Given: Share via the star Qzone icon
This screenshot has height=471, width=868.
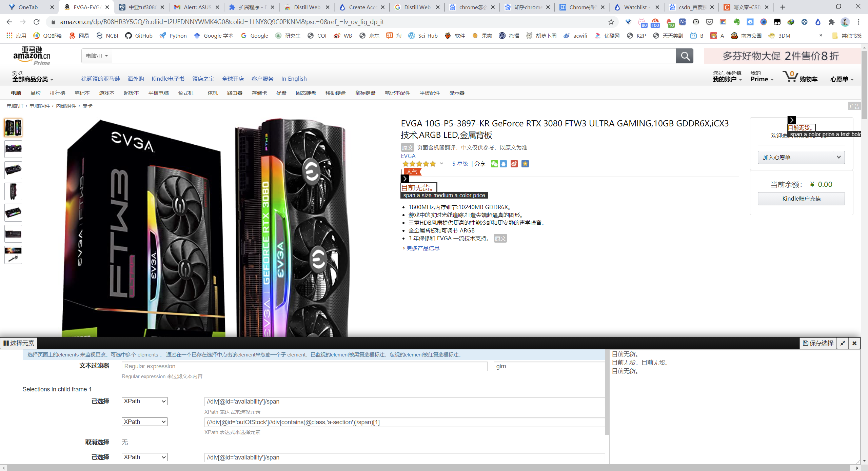Looking at the screenshot, I should [x=525, y=164].
